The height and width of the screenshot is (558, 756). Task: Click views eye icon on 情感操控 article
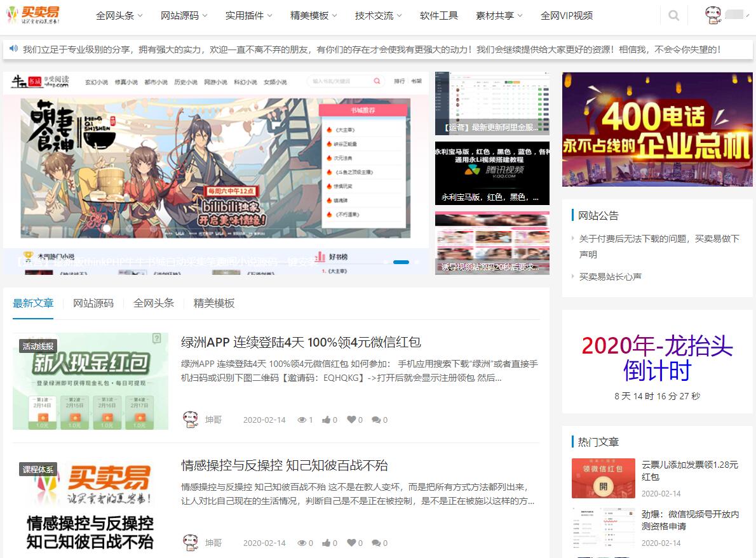click(302, 543)
